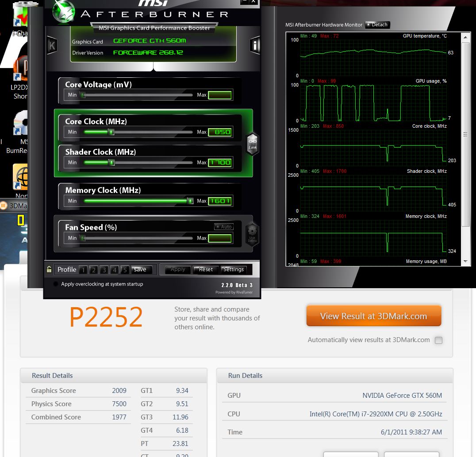Screen dimensions: 476x457
Task: Open Afterburner Settings
Action: pos(234,269)
